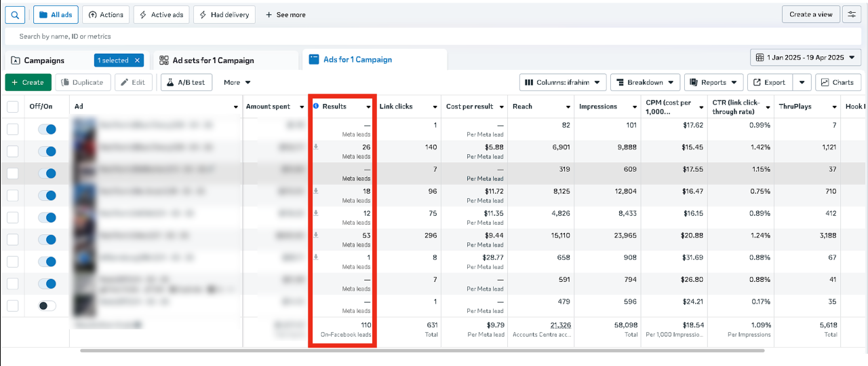
Task: Click the Duplicate button
Action: (x=83, y=82)
